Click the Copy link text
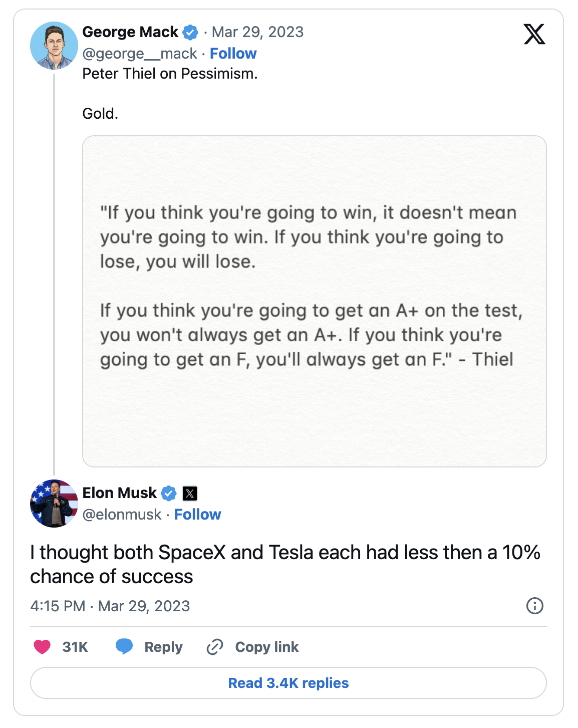 (266, 647)
